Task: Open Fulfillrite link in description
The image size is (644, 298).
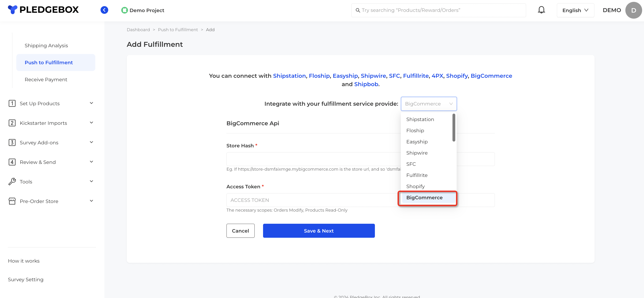Action: click(x=416, y=76)
